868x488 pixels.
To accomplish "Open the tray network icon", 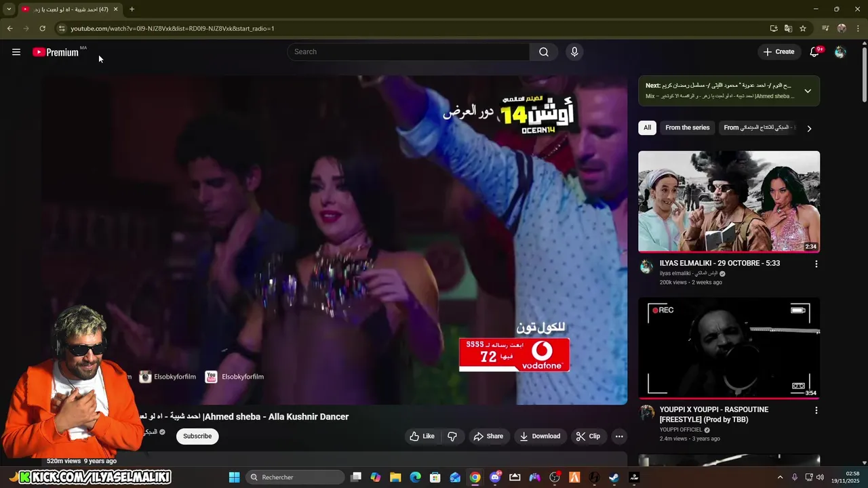I will pos(809,477).
